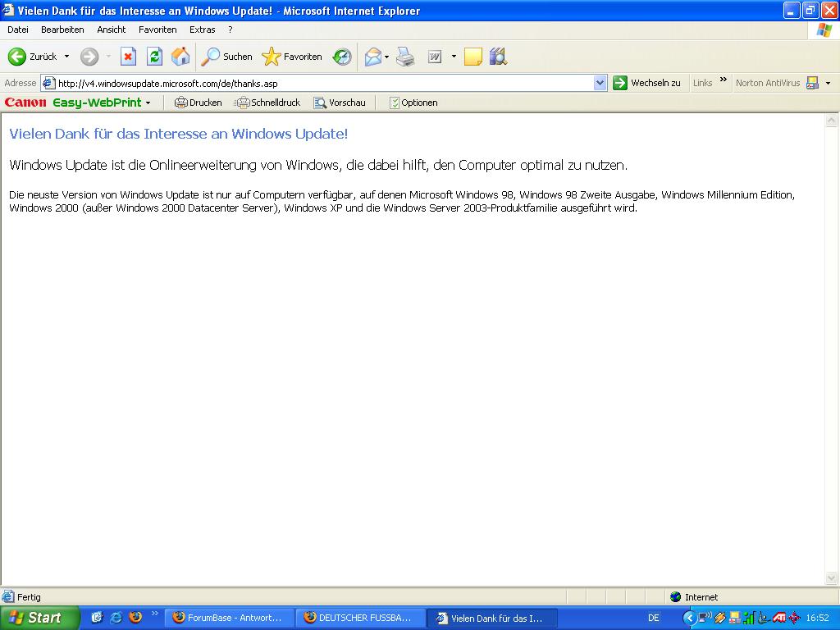Expand quick launch overflow chevron

click(x=155, y=614)
